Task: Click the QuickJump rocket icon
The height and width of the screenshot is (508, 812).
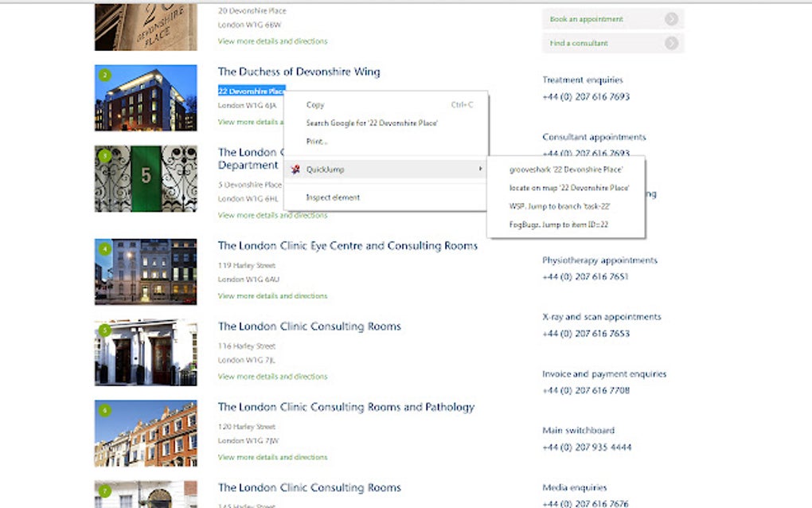Action: 295,170
